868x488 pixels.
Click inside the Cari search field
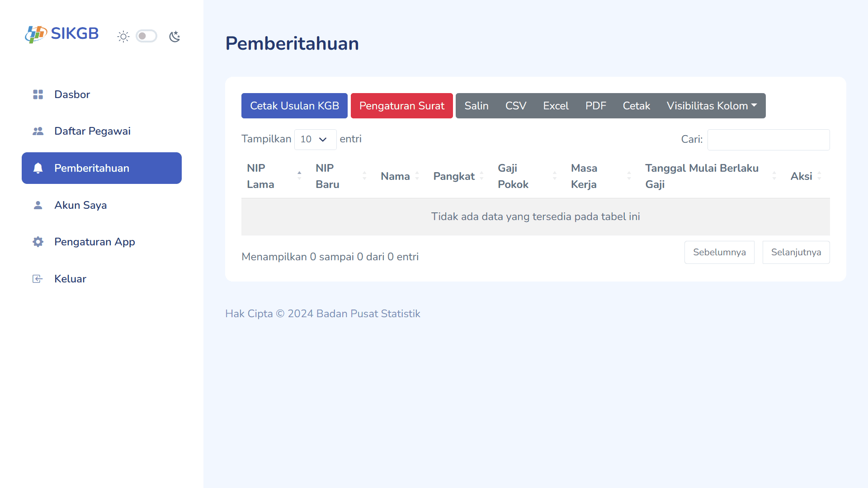click(x=769, y=140)
